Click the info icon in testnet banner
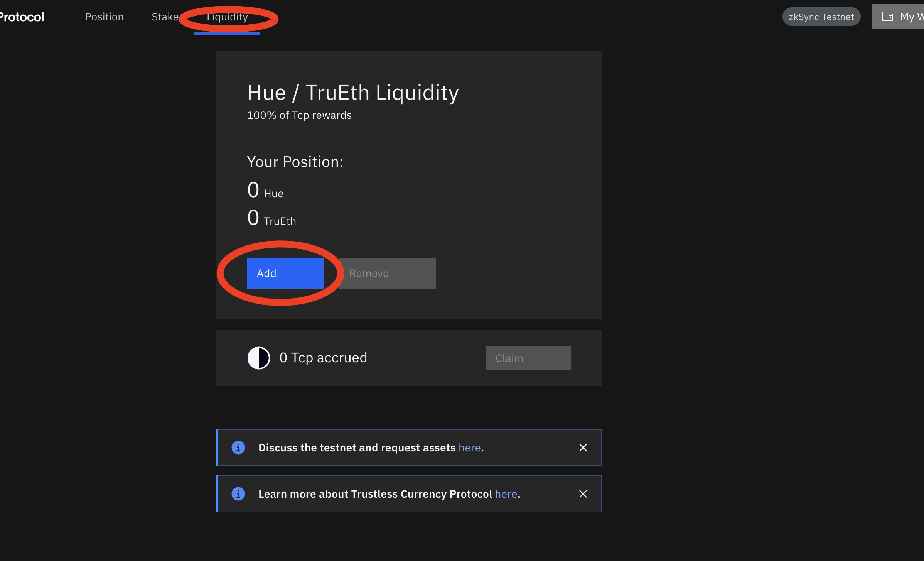The width and height of the screenshot is (924, 561). tap(238, 448)
